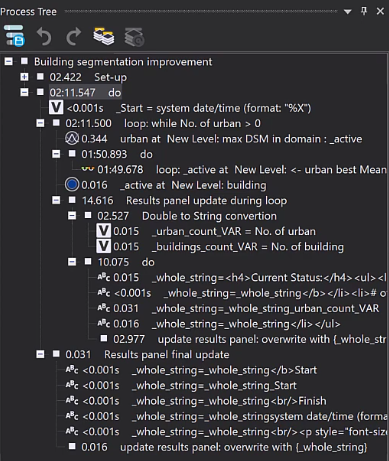The image size is (389, 461).
Task: Select the _whole_string <br/>Finish process line
Action: coord(229,401)
